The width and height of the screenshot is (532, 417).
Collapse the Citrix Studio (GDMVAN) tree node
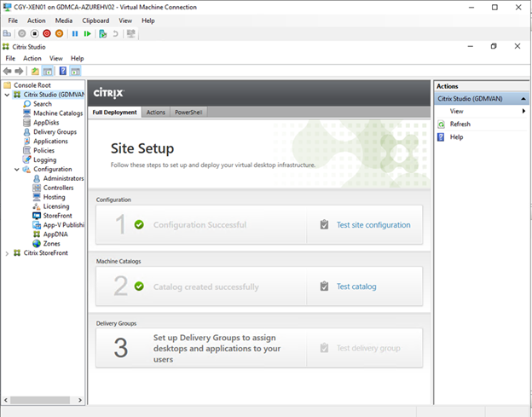(x=7, y=95)
